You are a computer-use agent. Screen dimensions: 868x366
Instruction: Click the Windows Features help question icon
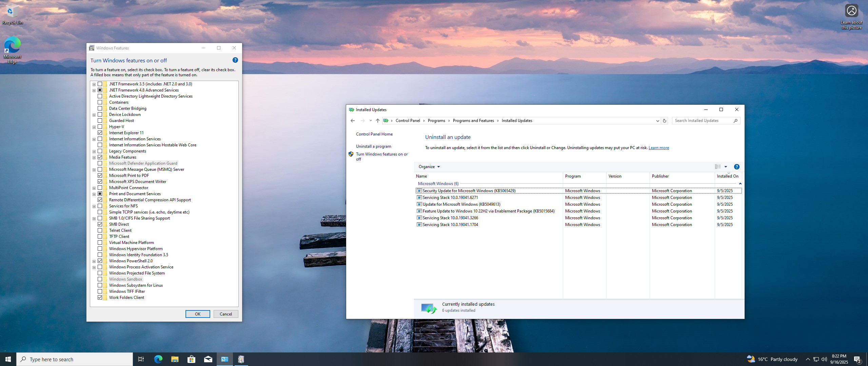235,60
